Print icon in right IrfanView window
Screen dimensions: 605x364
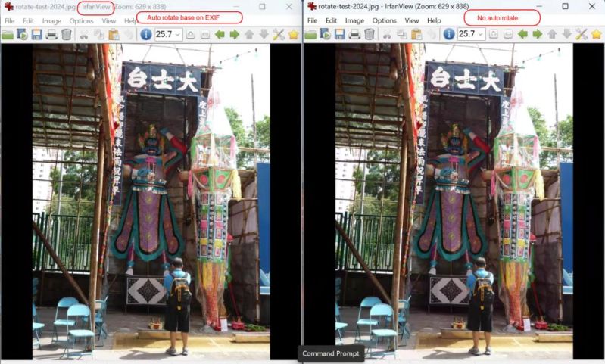[354, 35]
